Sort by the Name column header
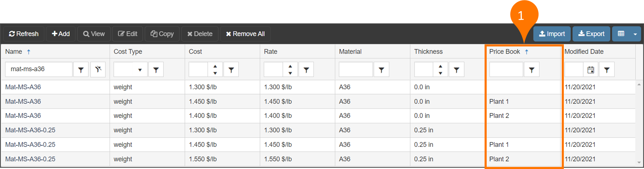 (x=14, y=52)
